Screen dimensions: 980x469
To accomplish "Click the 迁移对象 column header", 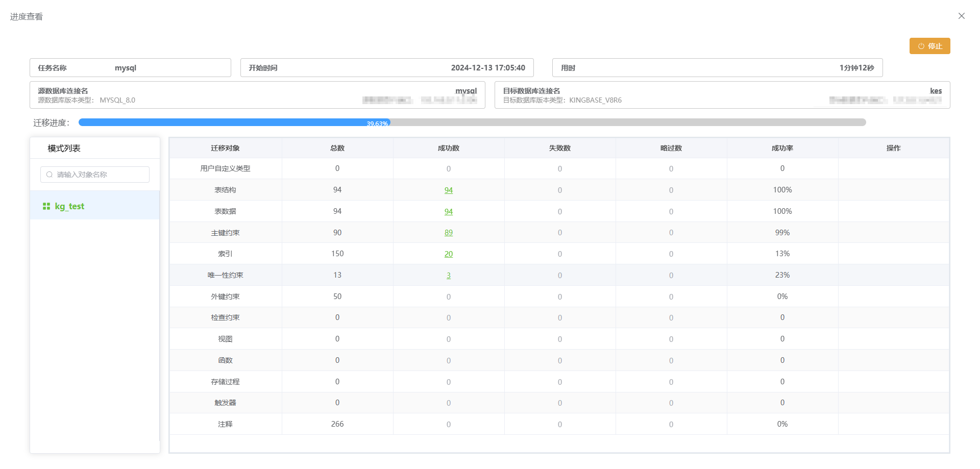I will pos(225,148).
